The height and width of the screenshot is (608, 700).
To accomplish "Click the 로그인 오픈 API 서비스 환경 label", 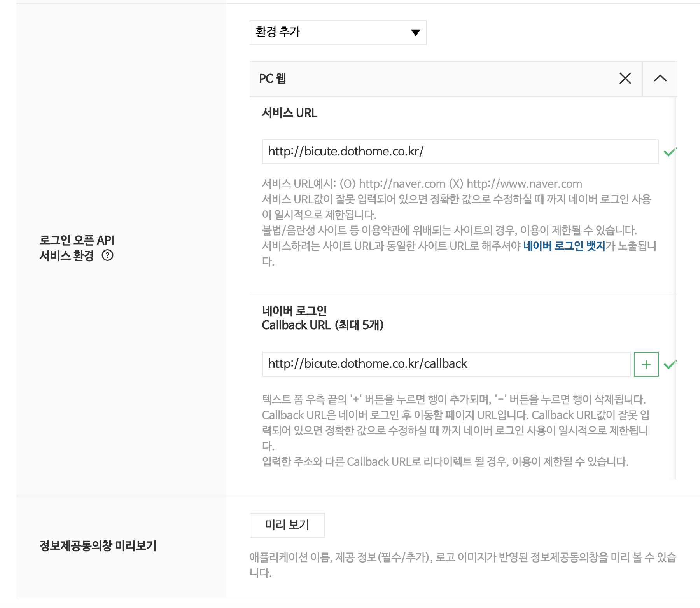I will point(77,248).
